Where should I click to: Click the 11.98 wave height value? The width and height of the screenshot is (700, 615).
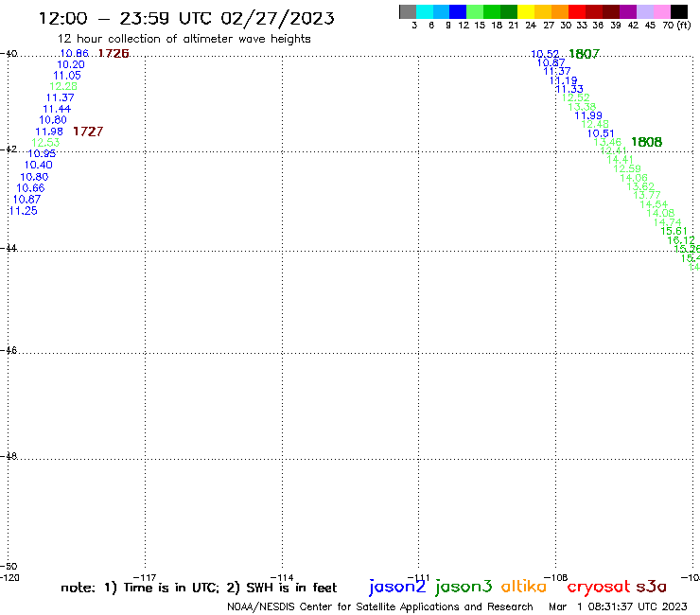point(49,132)
